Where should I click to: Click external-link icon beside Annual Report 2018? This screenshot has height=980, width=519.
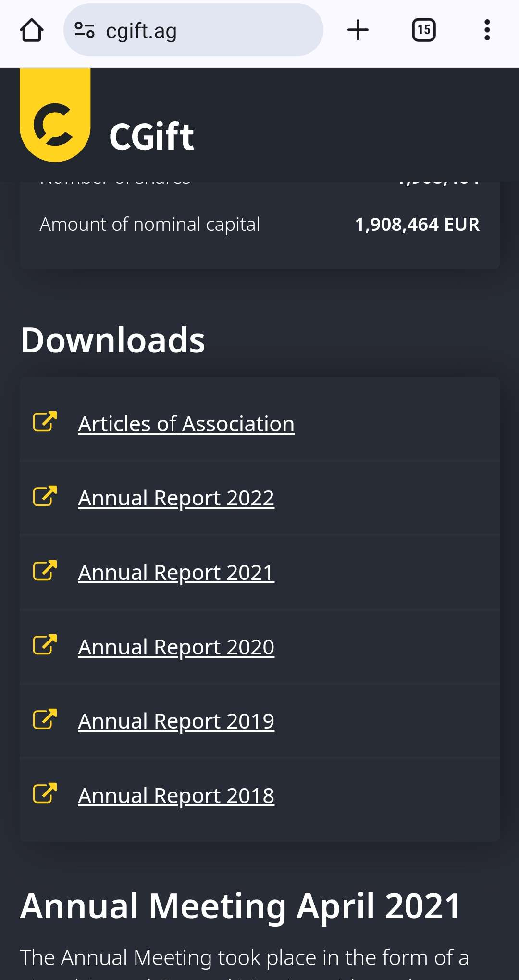45,793
